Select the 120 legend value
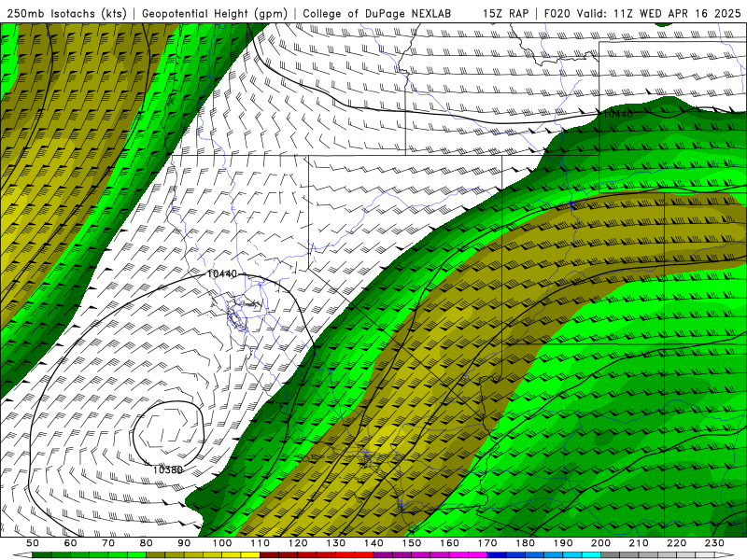 pos(298,543)
